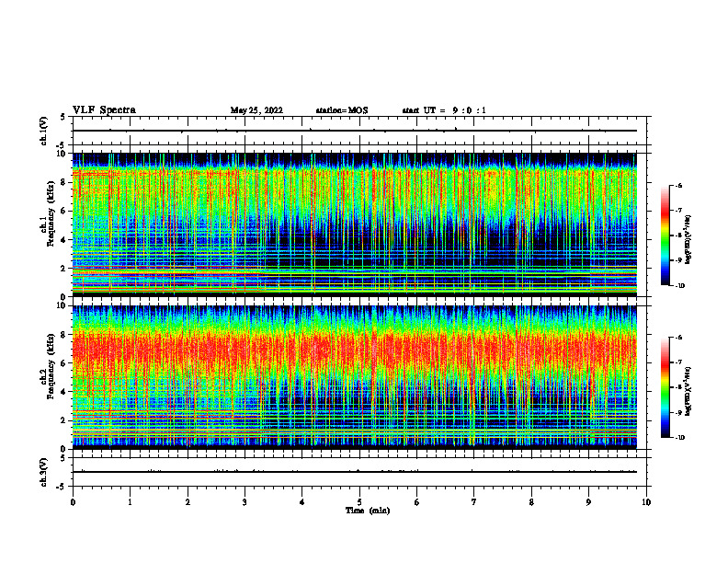Screen dimensions: 728x563
Task: Click the "ch.3(V)" waveform axis label
Action: [44, 473]
